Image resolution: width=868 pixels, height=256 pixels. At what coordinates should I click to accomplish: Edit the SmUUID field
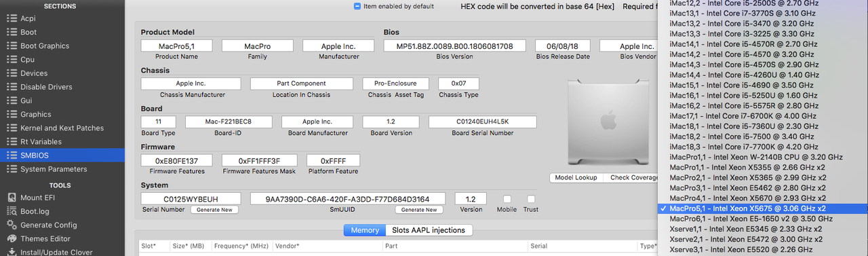[x=348, y=198]
